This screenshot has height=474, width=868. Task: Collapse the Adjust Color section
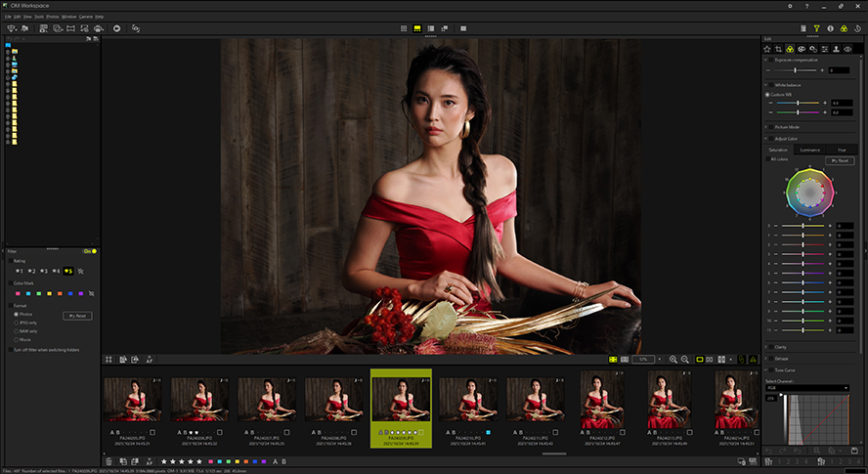pyautogui.click(x=766, y=139)
